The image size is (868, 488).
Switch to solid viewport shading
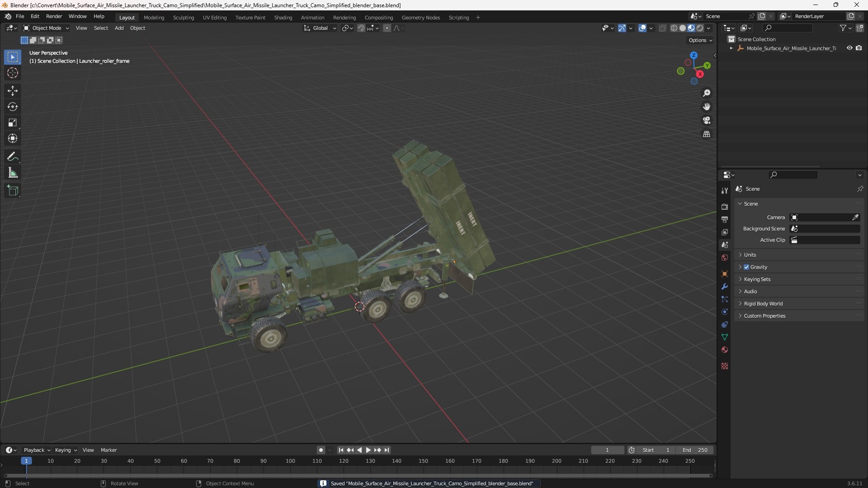(x=683, y=28)
